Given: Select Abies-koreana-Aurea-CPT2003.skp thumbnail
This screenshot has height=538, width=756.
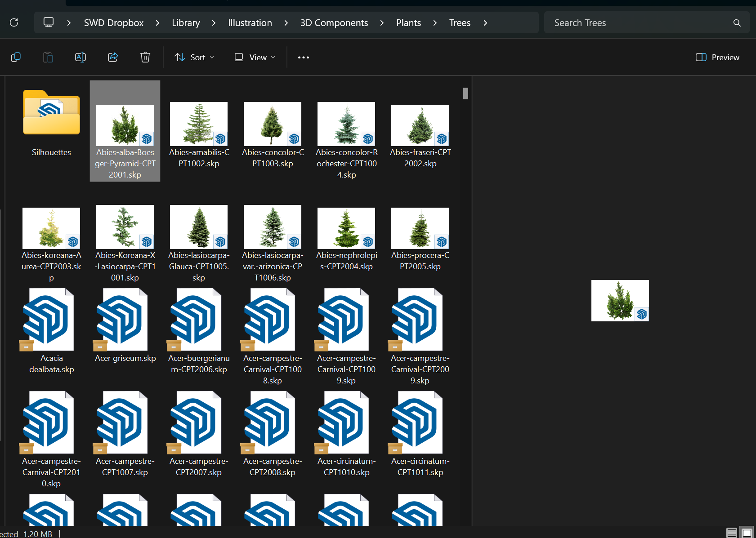Looking at the screenshot, I should click(51, 228).
